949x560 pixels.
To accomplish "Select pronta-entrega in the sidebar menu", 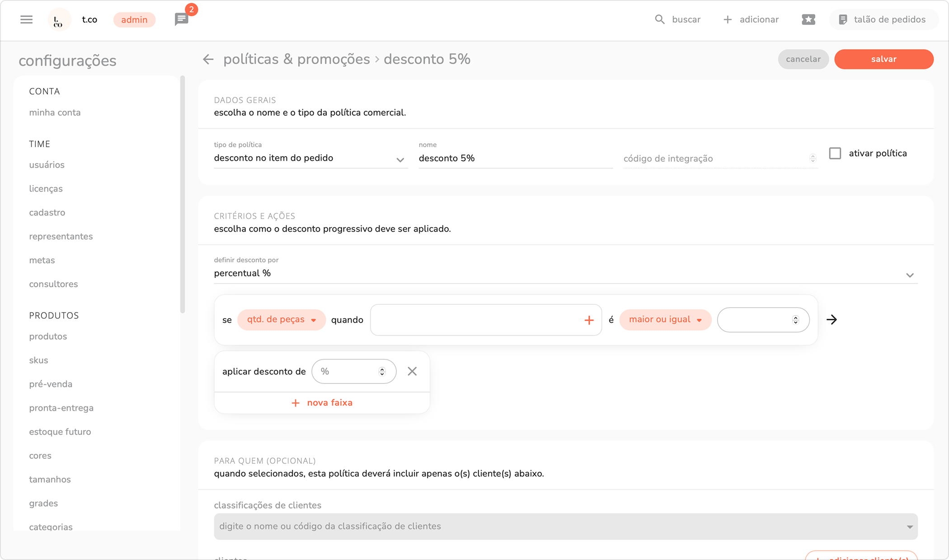I will (x=61, y=408).
